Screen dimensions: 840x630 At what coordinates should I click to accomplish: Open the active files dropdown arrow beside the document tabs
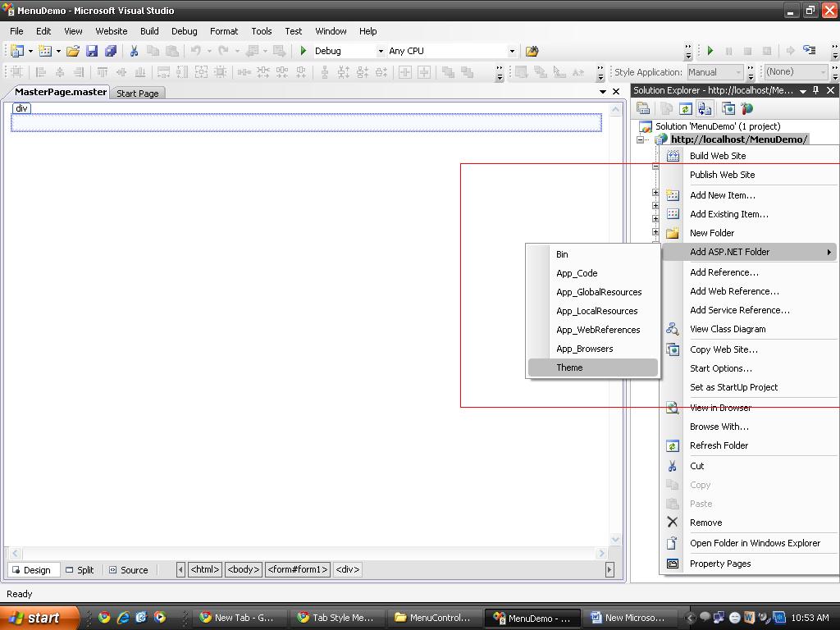pos(603,92)
